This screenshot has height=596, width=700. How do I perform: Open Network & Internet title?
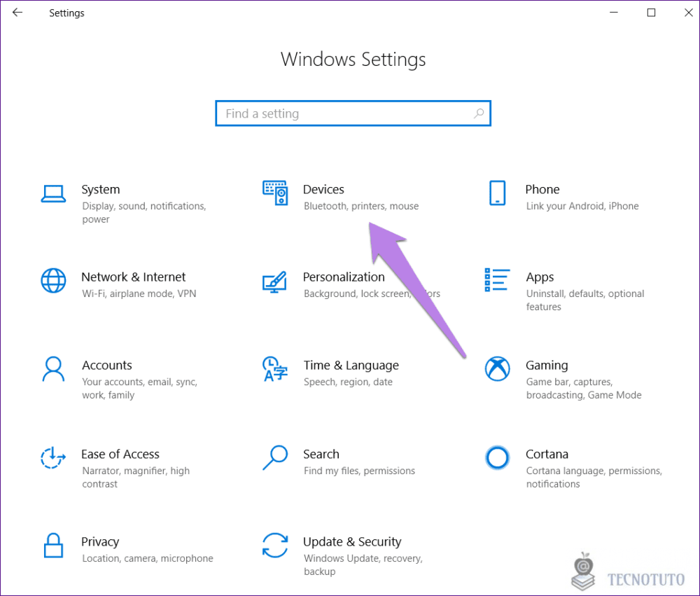click(x=133, y=277)
